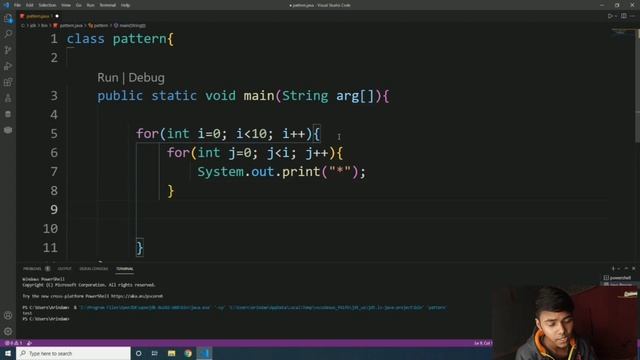Image resolution: width=640 pixels, height=360 pixels.
Task: Switch to the Output panel tab
Action: (x=64, y=269)
